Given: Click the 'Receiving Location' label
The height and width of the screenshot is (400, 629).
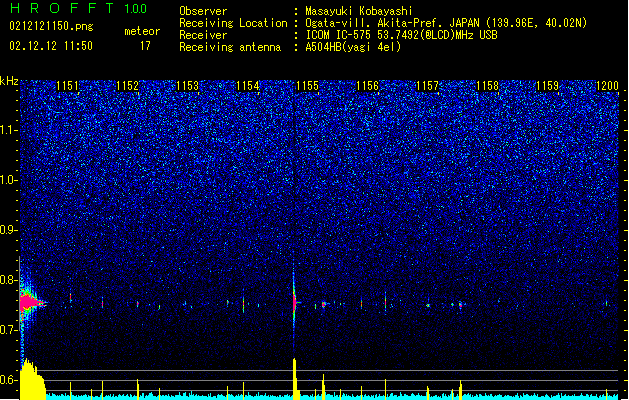Looking at the screenshot, I should click(233, 23).
